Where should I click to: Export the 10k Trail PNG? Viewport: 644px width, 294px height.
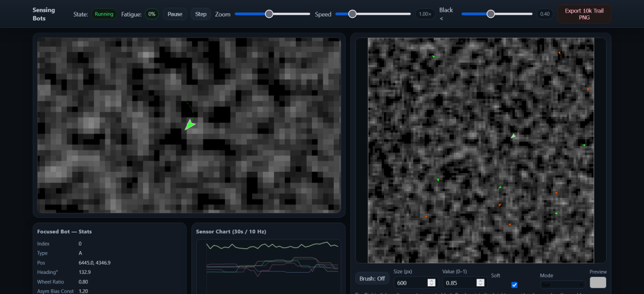(584, 14)
